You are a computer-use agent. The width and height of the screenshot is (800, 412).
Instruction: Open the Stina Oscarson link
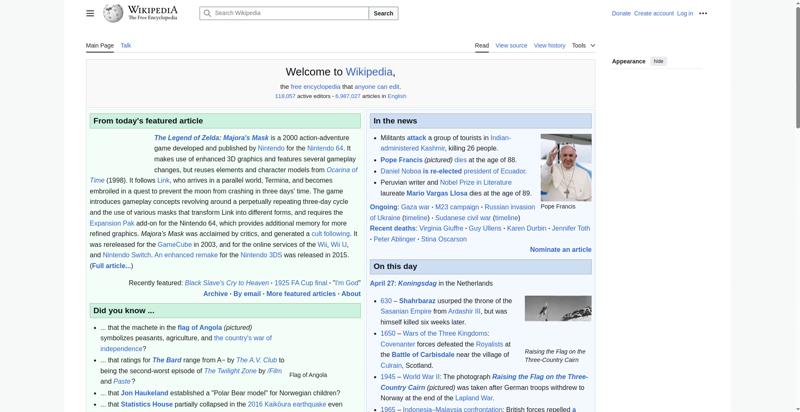click(444, 239)
